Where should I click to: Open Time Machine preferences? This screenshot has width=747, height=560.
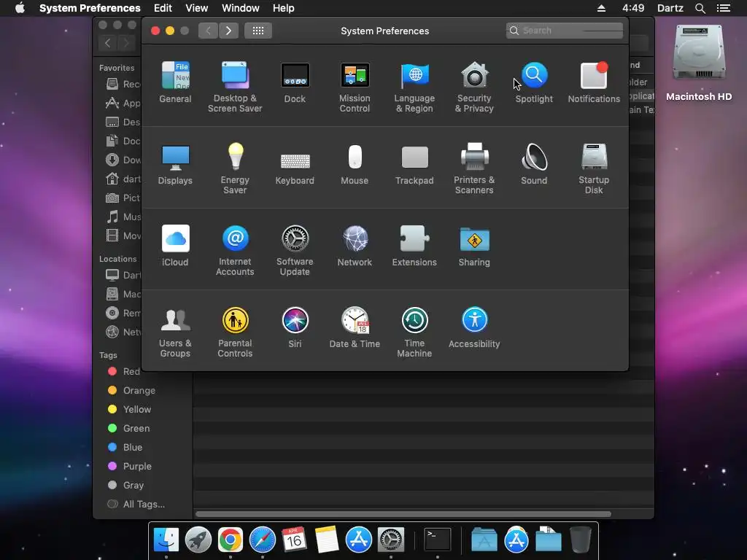pos(414,332)
